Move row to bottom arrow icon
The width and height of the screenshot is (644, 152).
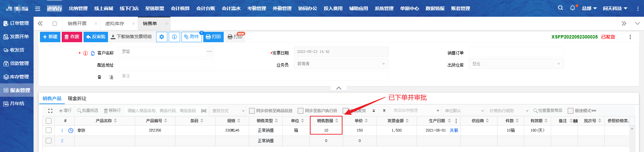point(384,110)
